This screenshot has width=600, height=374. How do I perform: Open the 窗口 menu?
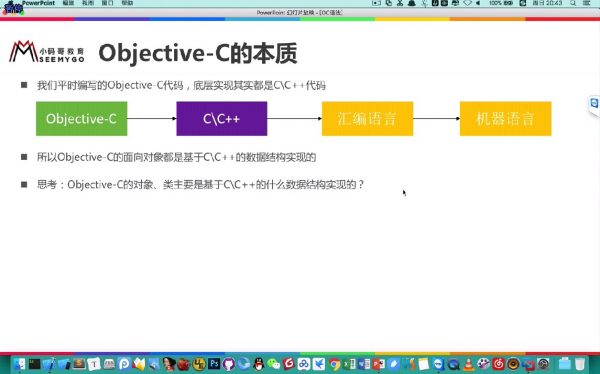pyautogui.click(x=108, y=3)
